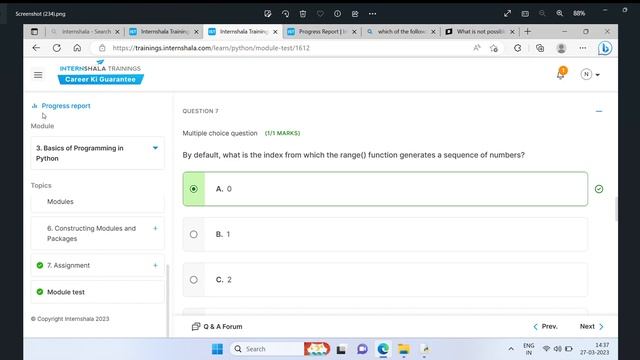The width and height of the screenshot is (640, 360).
Task: Open the notifications bell
Action: [x=561, y=74]
